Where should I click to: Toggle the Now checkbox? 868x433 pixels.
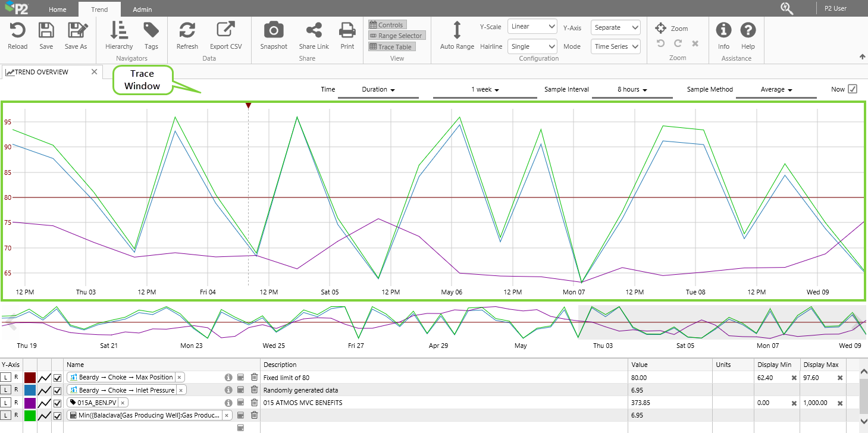pyautogui.click(x=852, y=89)
